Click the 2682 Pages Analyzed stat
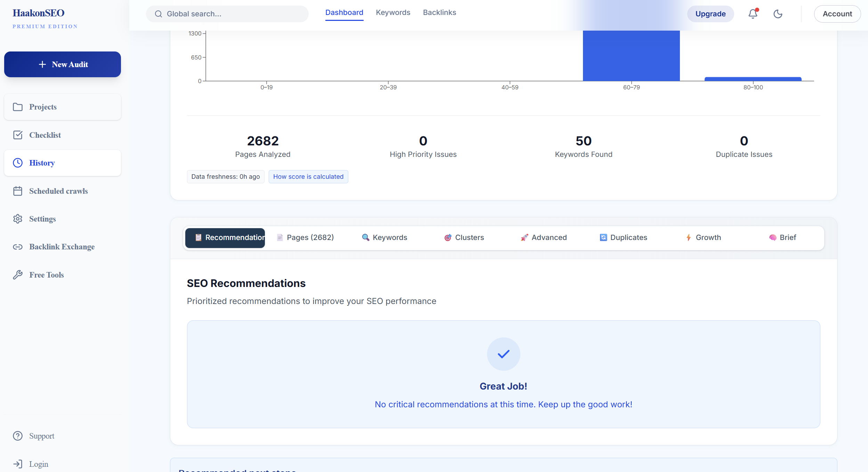Screen dimensions: 868x472 click(263, 146)
